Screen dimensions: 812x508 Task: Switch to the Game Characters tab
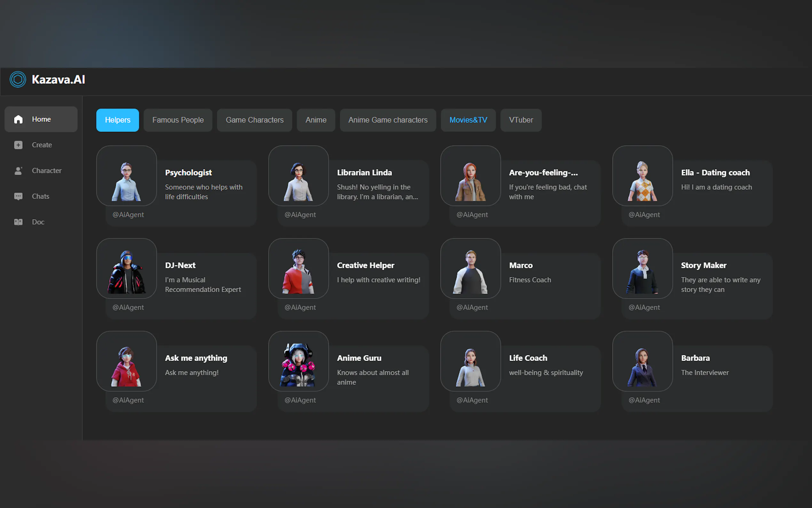[x=254, y=120]
